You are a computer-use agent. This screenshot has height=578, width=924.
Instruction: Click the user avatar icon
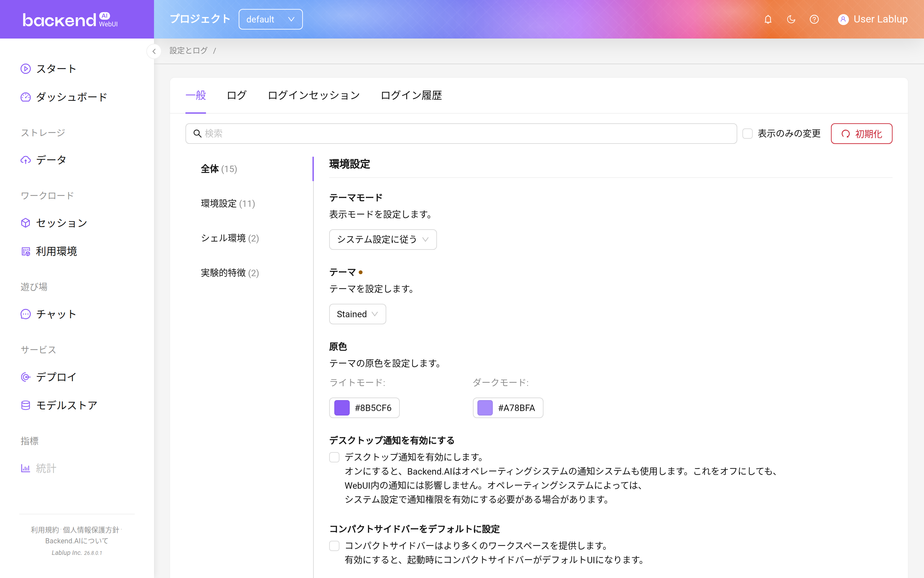843,19
